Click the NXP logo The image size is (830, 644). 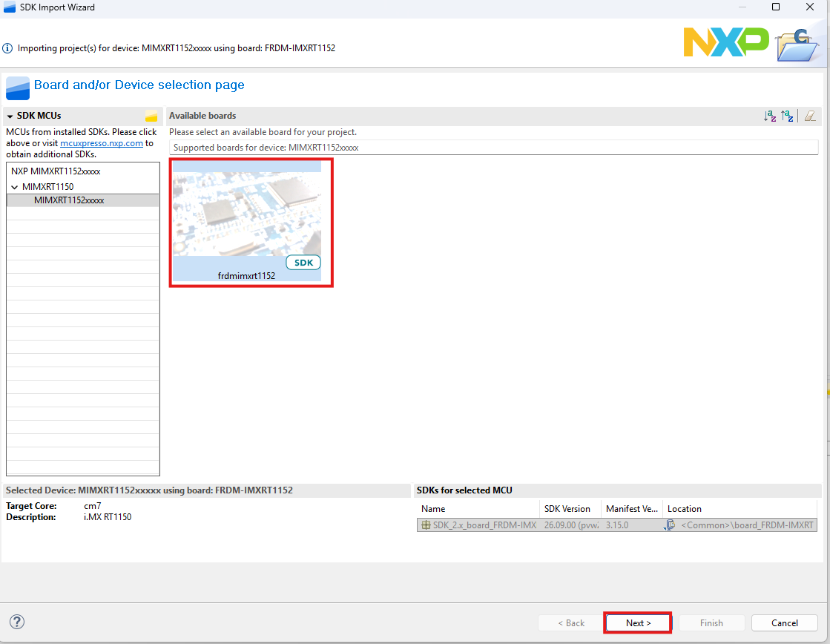[726, 42]
